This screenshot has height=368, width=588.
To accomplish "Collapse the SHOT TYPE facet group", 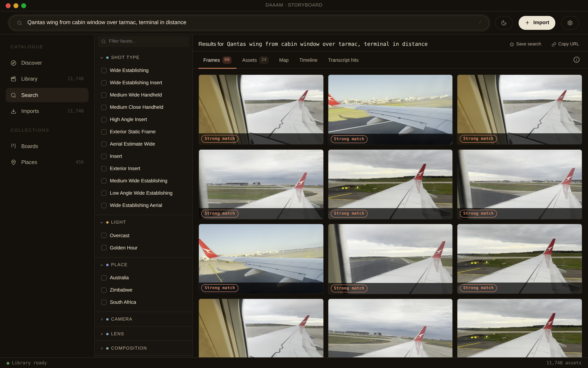I will point(144,57).
